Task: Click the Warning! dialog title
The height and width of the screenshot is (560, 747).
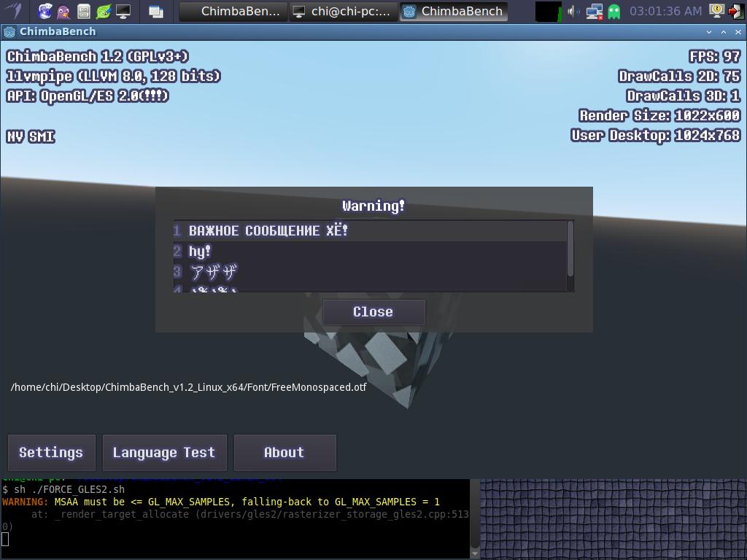Action: coord(373,206)
